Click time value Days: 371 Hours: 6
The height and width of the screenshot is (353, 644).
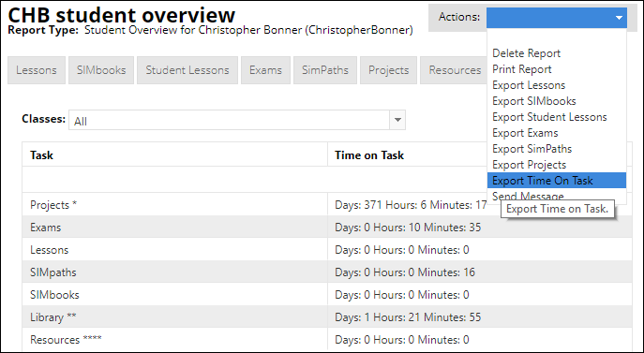pyautogui.click(x=411, y=205)
